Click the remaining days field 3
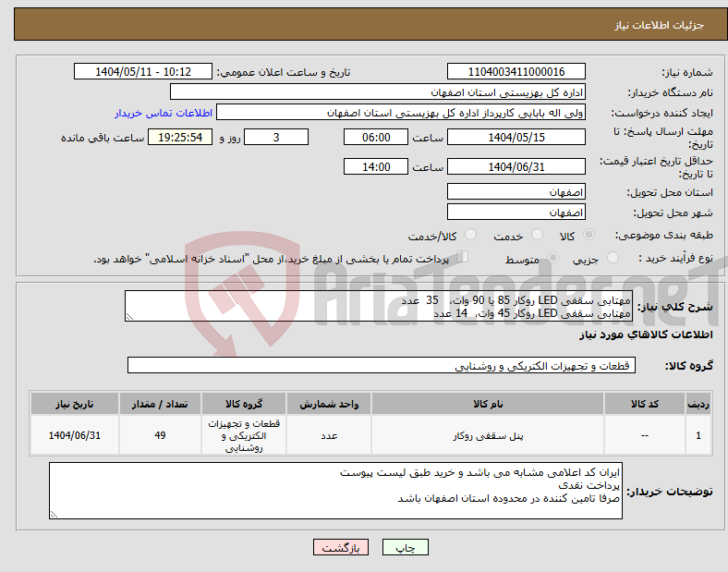This screenshot has width=728, height=572. (x=276, y=138)
